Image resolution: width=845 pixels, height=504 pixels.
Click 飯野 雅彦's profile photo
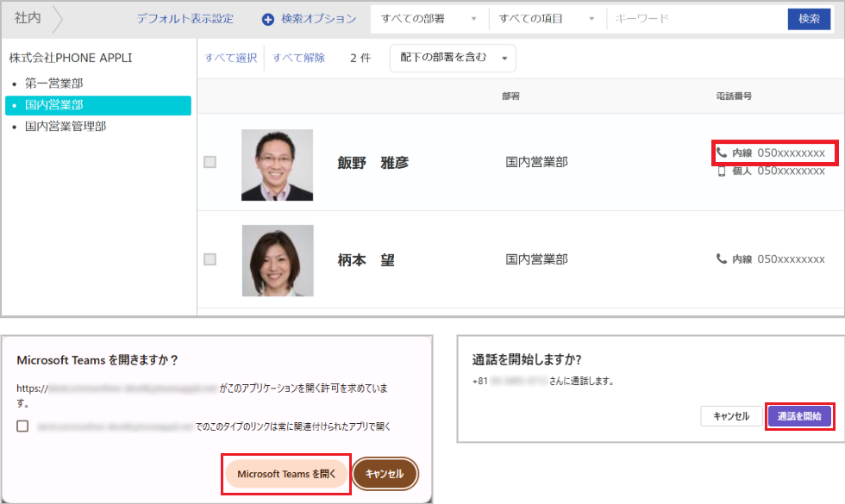pos(277,165)
